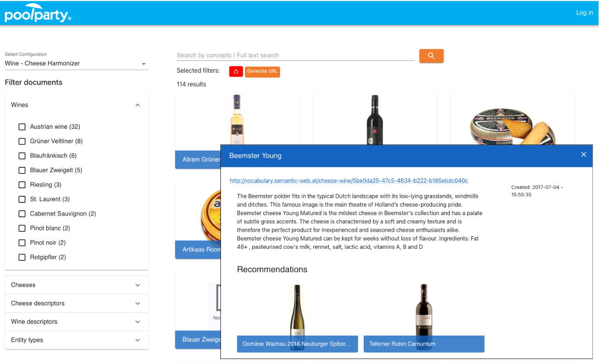
Task: Focus the search by concepts field
Action: coord(295,55)
